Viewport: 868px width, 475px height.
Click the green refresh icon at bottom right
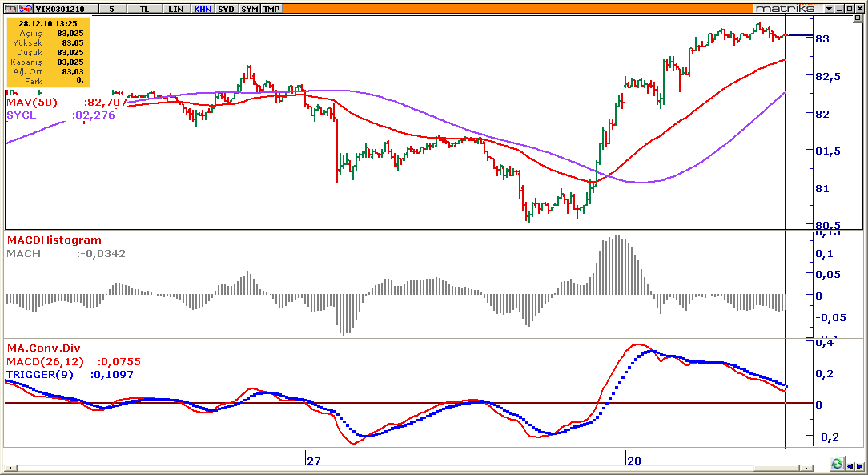(837, 465)
